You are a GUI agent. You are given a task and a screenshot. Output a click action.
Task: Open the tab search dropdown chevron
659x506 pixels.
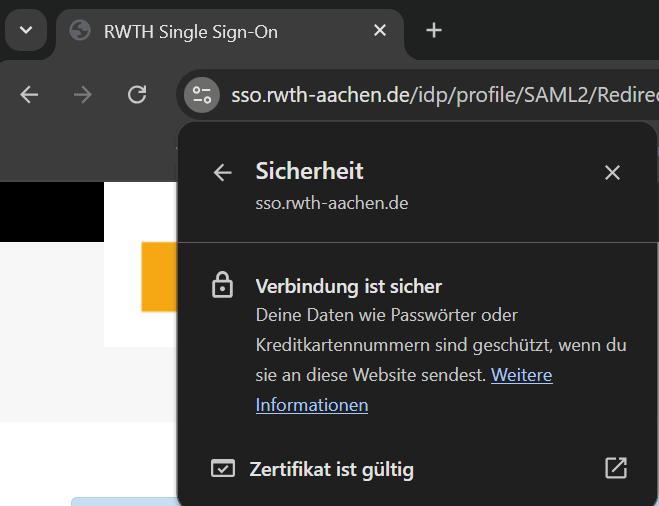[26, 30]
